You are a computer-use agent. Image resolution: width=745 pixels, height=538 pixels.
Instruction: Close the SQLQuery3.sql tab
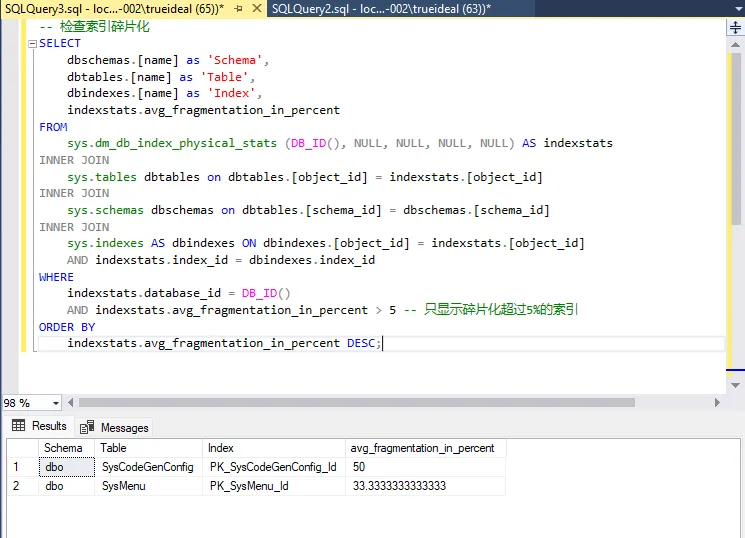click(x=255, y=8)
